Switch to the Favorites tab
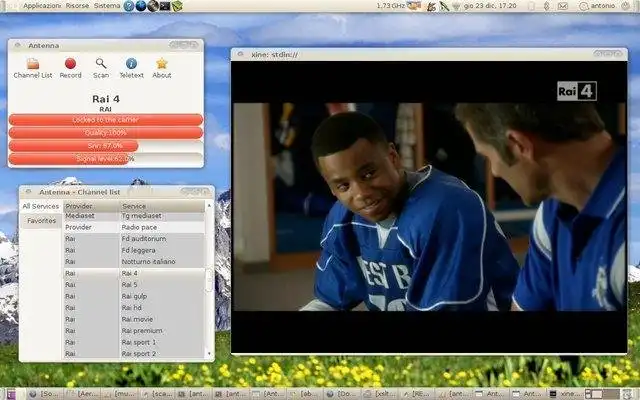 (x=41, y=220)
